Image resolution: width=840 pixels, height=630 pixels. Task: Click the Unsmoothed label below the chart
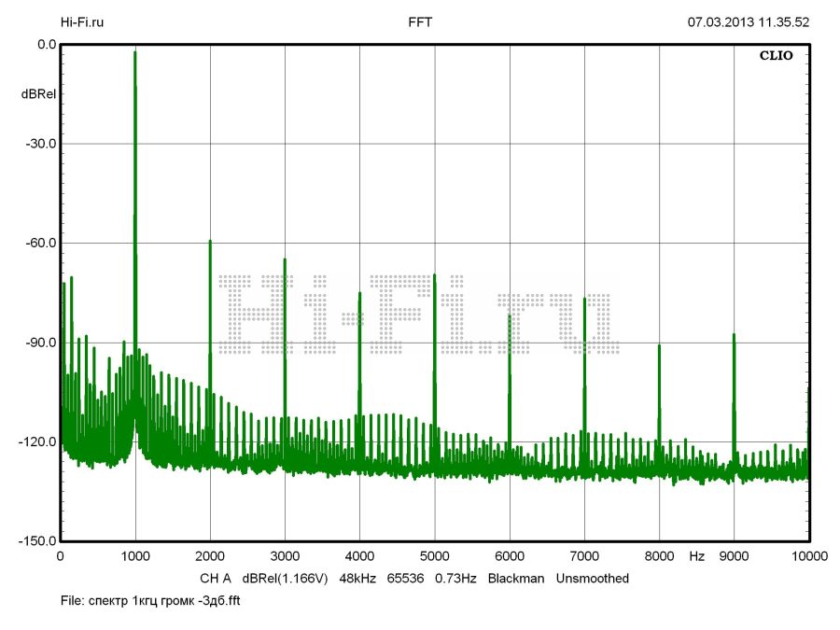point(593,579)
